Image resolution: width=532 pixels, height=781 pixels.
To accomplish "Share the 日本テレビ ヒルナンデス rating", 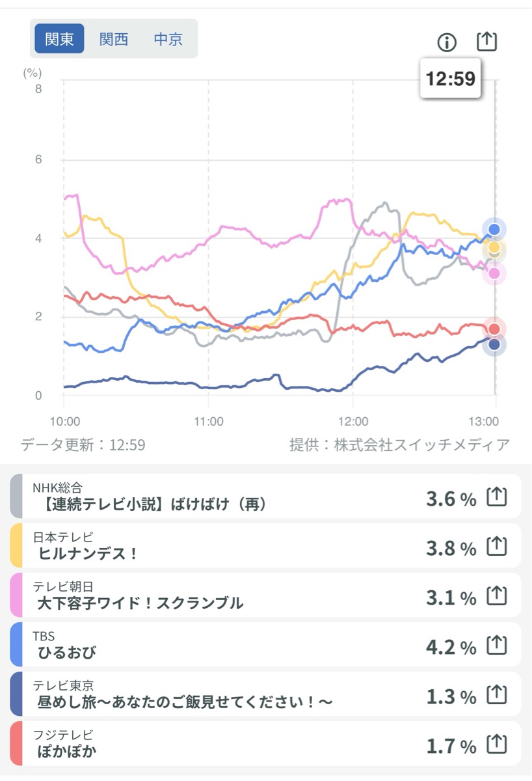I will (497, 547).
